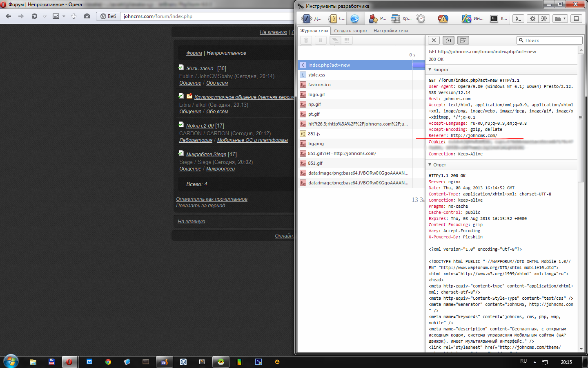Switch to the Настройки сети tab

tap(390, 31)
